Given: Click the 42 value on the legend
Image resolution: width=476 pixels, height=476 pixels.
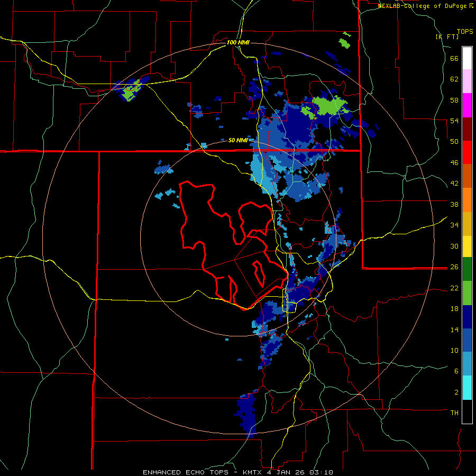Looking at the screenshot, I should pyautogui.click(x=454, y=184).
